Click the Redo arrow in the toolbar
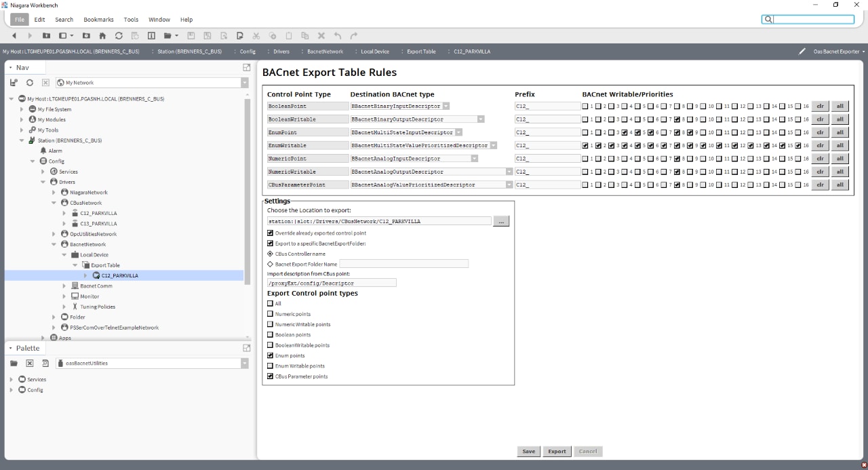868x470 pixels. point(354,35)
